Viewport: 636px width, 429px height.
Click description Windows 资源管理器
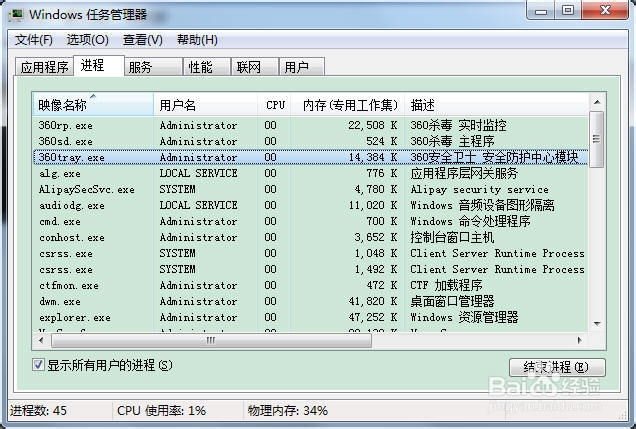464,317
